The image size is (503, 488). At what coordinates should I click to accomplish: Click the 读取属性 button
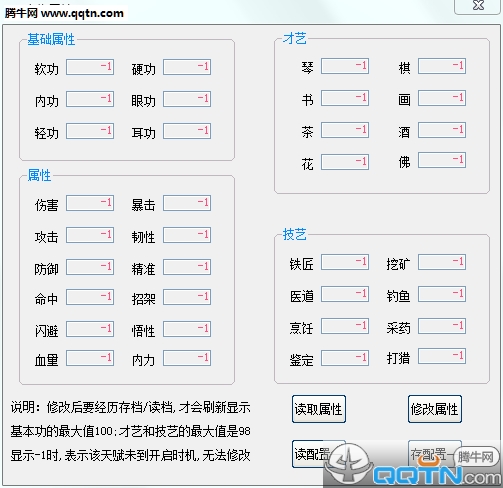(x=319, y=409)
